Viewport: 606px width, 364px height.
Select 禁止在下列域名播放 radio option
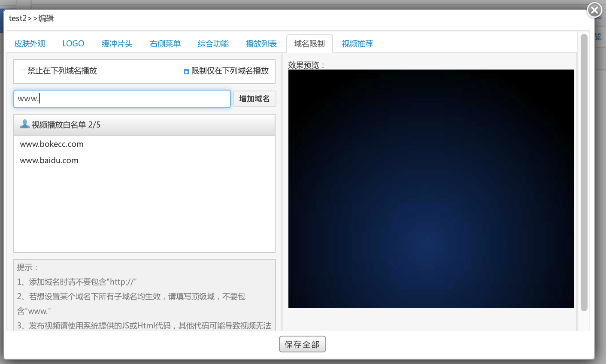tap(23, 71)
